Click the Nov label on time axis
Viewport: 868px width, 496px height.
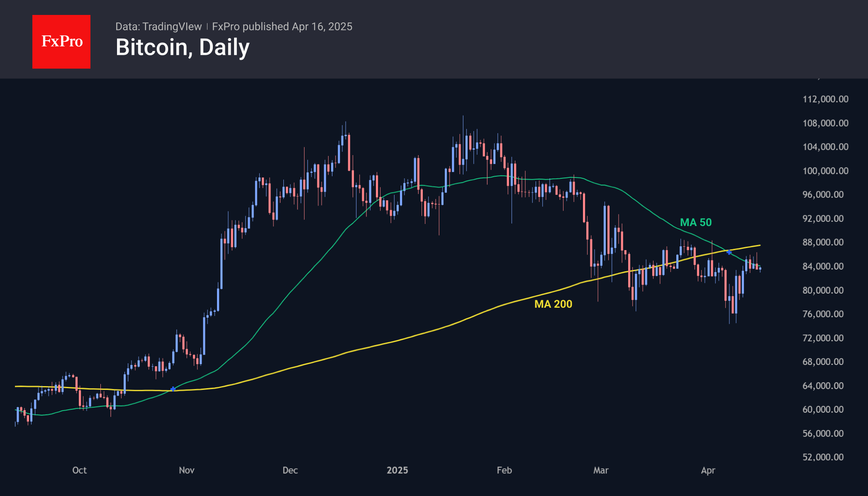click(x=186, y=470)
